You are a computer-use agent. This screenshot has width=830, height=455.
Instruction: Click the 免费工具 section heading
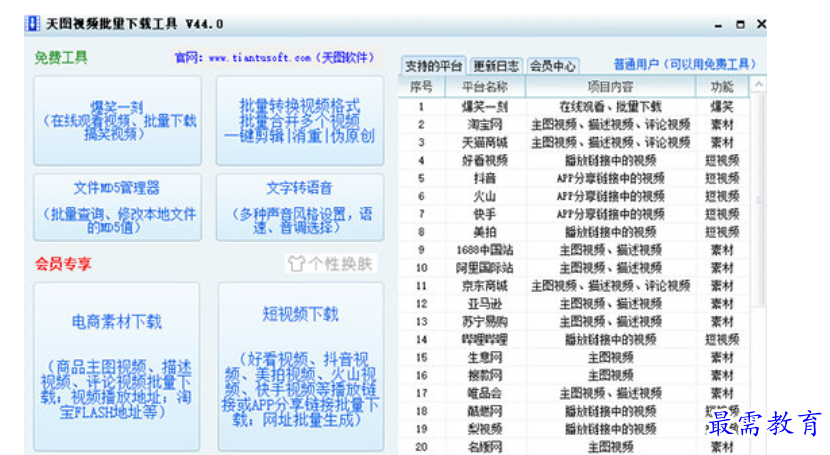coord(61,57)
